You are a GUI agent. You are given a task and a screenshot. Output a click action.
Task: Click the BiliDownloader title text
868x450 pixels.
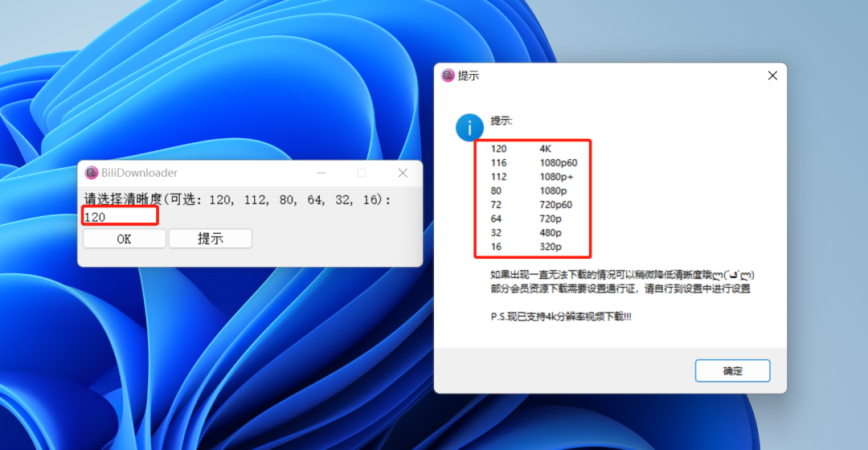[139, 173]
